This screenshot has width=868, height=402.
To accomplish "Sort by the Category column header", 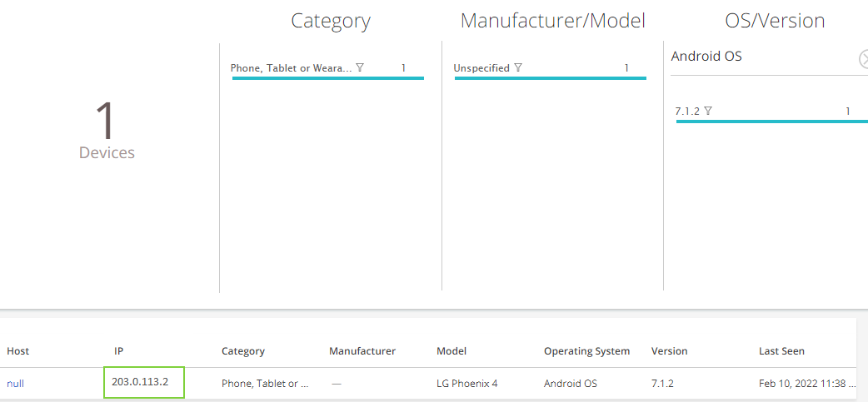I will point(243,351).
